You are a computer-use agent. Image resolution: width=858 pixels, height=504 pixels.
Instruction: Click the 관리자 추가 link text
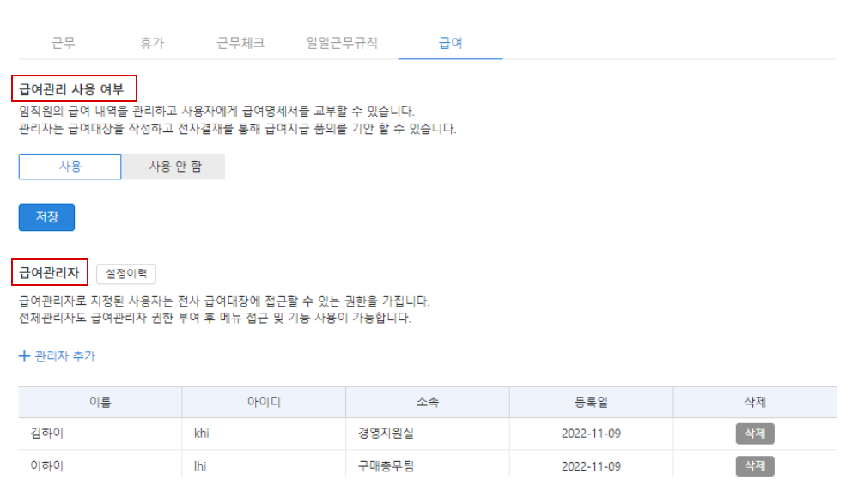coord(65,356)
